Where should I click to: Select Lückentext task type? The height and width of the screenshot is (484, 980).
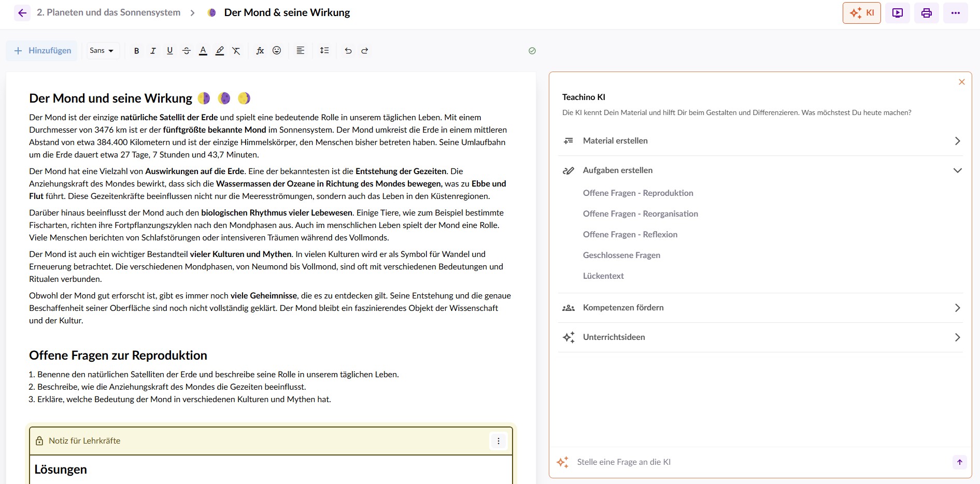(x=603, y=276)
